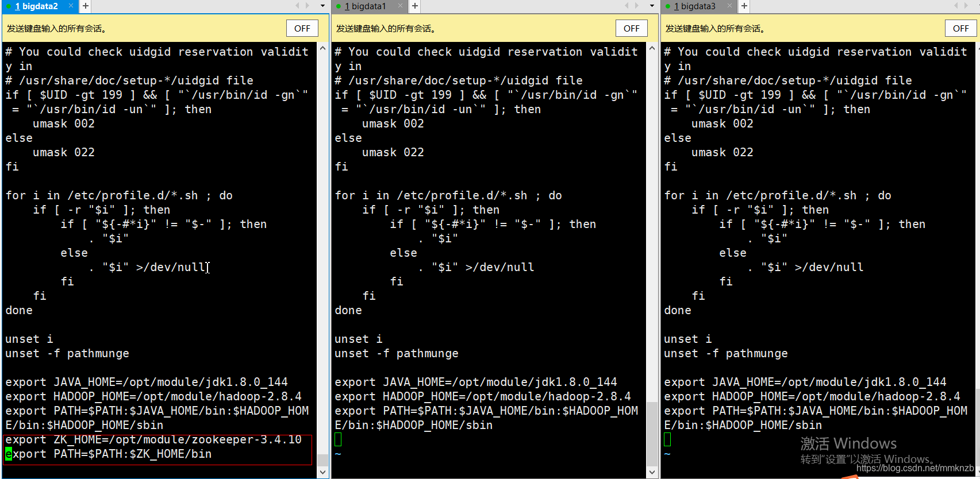Image resolution: width=980 pixels, height=479 pixels.
Task: Click '>/dev/null' line in bigdata3 terminal
Action: coord(806,267)
